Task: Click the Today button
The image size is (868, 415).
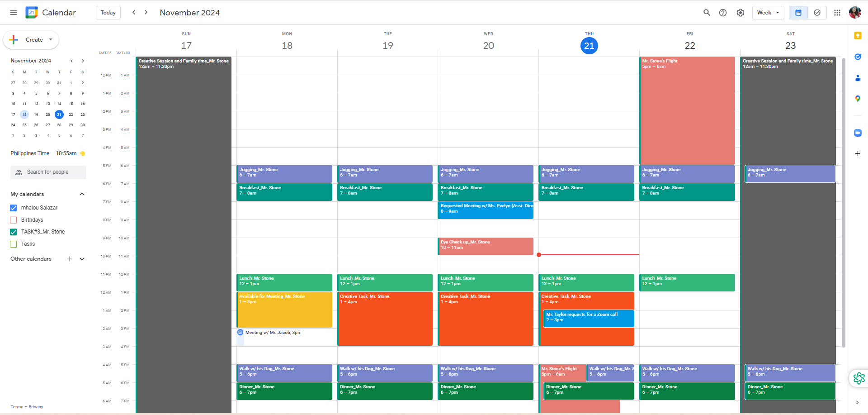Action: 108,13
